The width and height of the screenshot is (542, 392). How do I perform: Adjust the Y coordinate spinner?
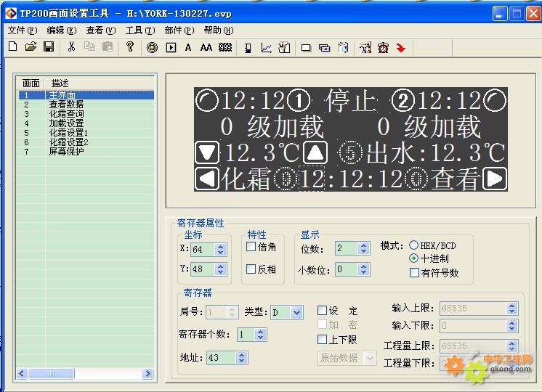[220, 269]
